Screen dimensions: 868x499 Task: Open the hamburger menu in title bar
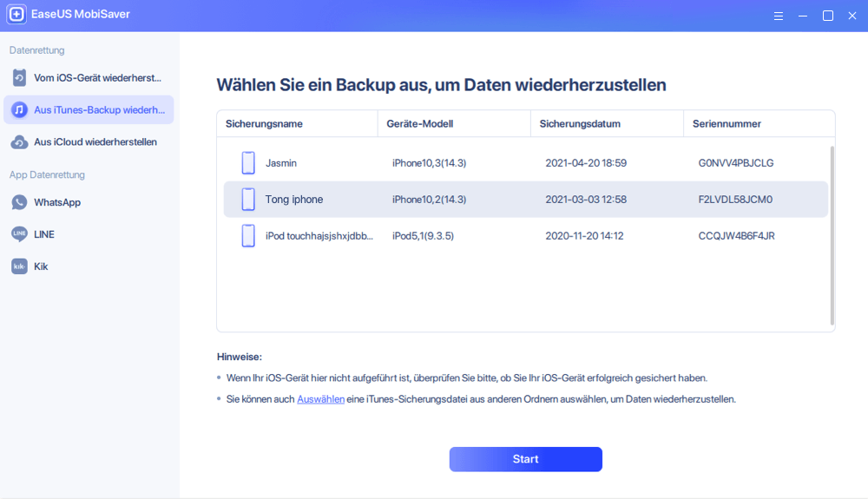coord(779,16)
